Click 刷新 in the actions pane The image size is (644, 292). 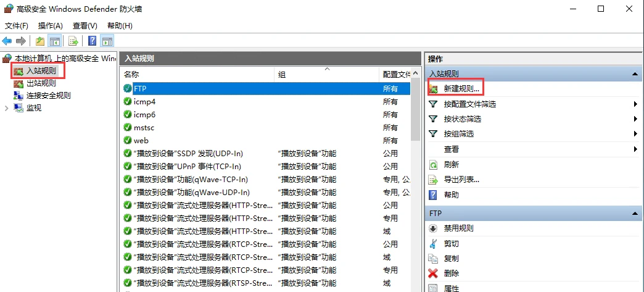(451, 164)
